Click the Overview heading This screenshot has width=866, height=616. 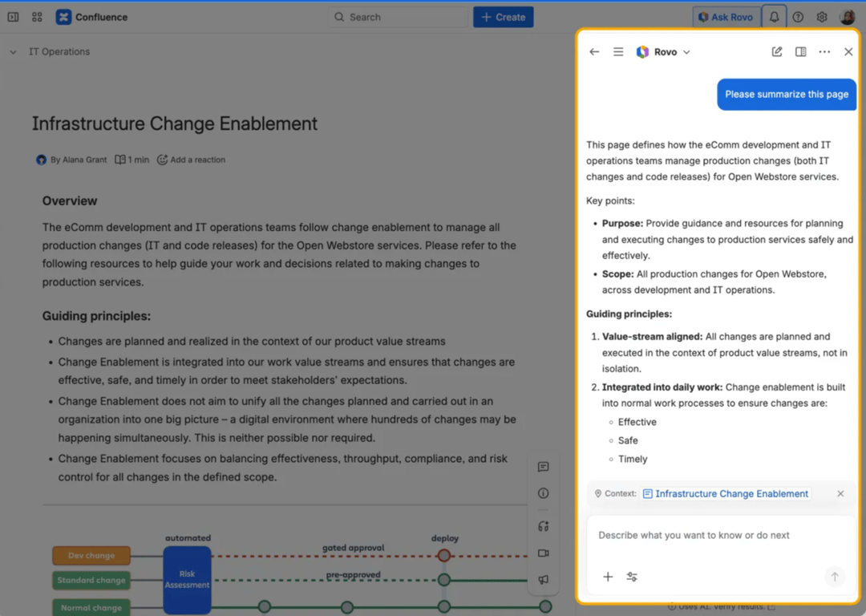70,201
